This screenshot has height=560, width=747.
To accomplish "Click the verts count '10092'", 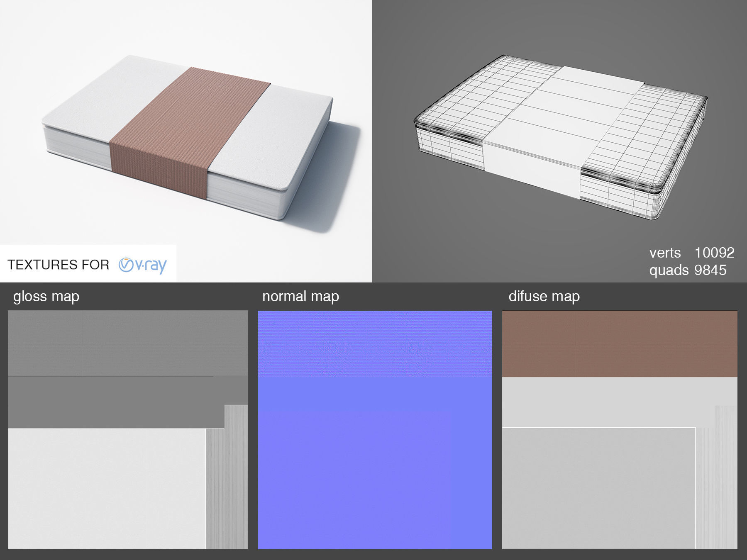I will 714,253.
